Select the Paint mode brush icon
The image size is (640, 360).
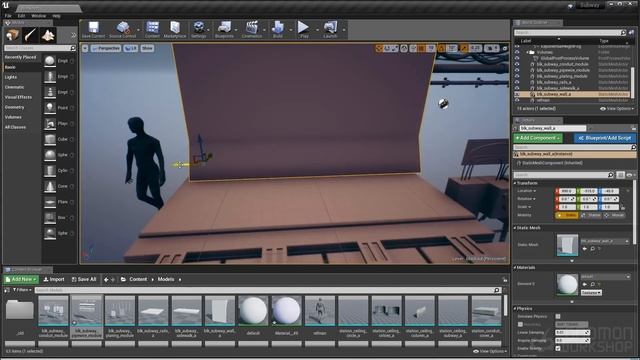pyautogui.click(x=31, y=36)
